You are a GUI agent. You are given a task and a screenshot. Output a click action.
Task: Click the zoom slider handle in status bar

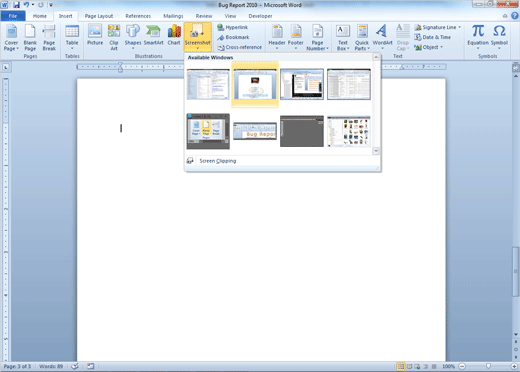[488, 366]
